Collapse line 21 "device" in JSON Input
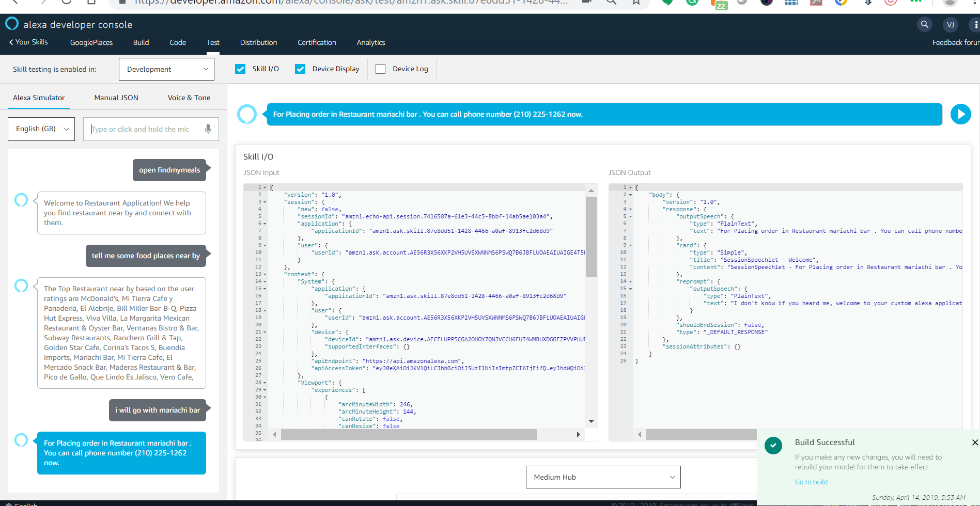 click(x=265, y=332)
